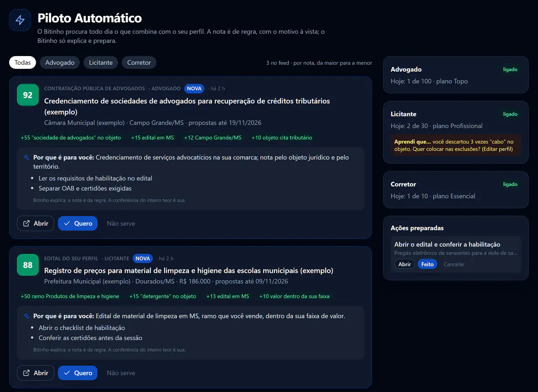
Task: Mark Quero on the Registro de preços card
Action: [x=78, y=373]
